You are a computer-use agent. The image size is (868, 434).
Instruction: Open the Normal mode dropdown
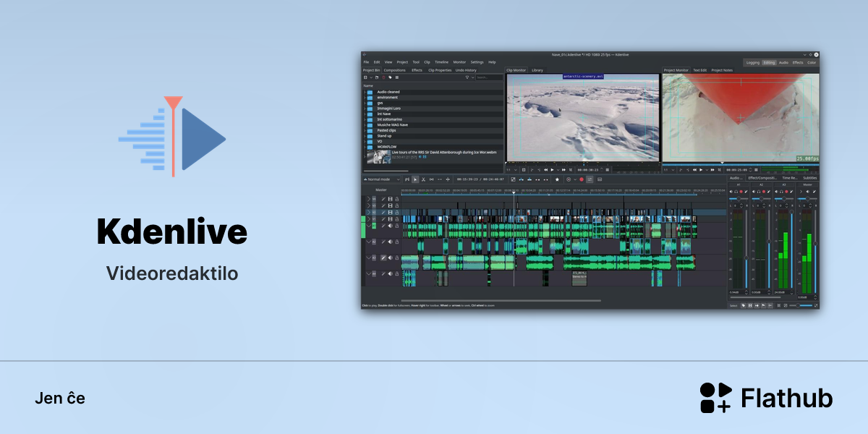click(381, 179)
